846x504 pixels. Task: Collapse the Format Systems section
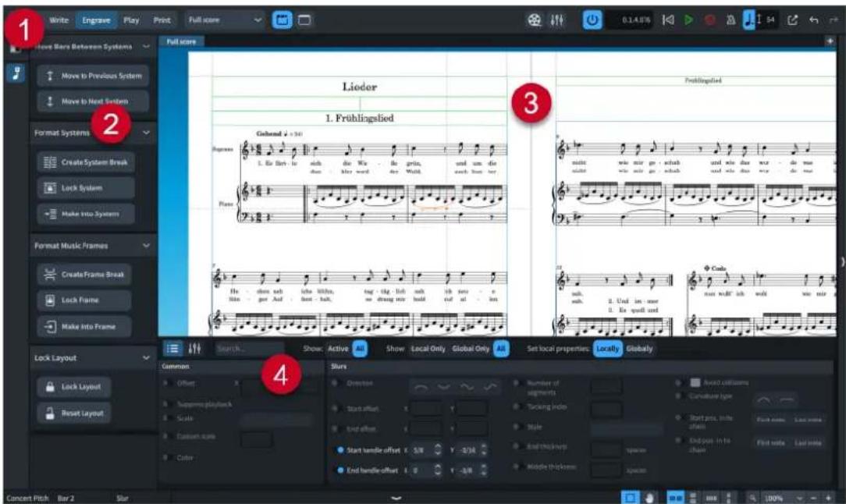point(146,132)
